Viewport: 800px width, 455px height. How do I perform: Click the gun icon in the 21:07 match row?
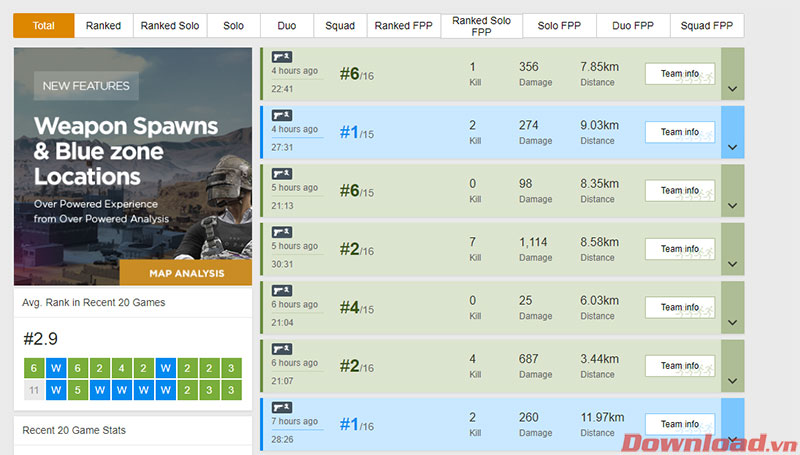[x=282, y=349]
